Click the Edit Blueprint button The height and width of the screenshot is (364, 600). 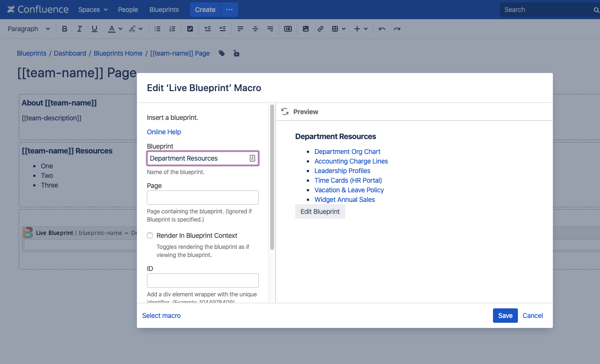tap(320, 211)
